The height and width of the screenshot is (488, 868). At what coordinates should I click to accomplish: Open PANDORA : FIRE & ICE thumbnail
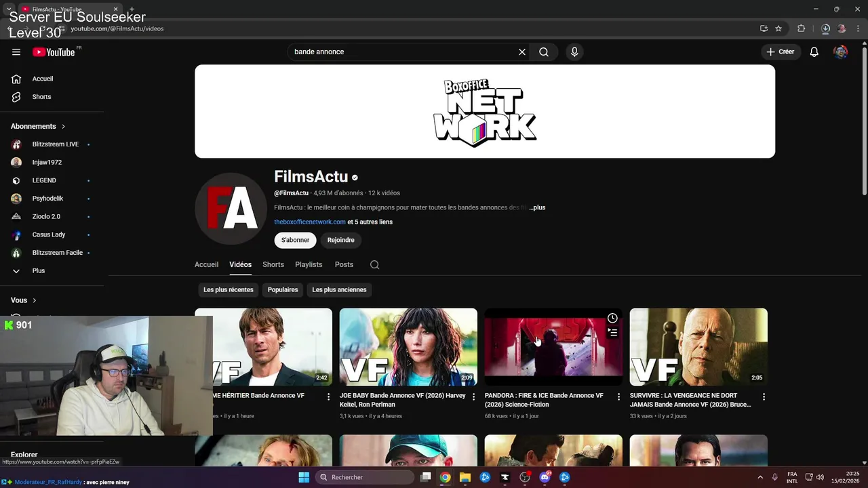(553, 347)
